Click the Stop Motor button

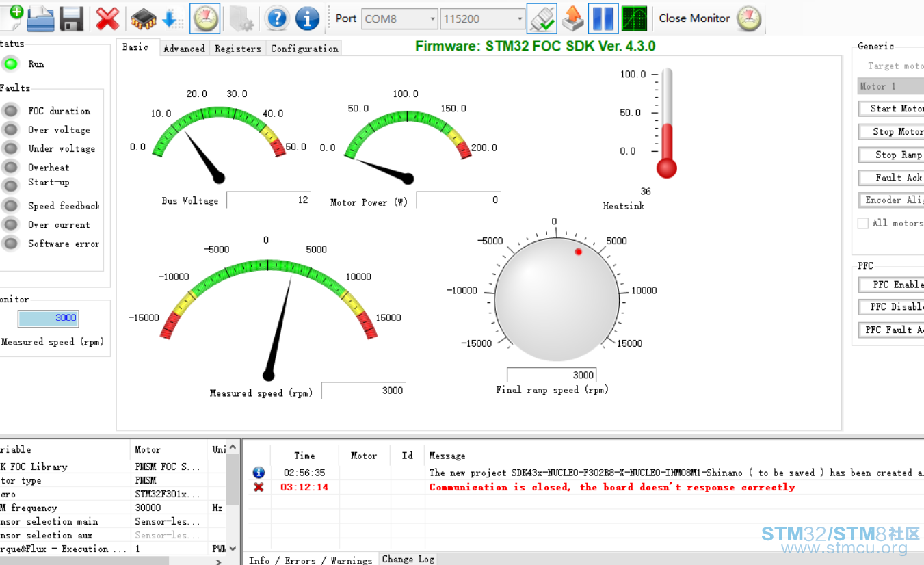tap(891, 131)
